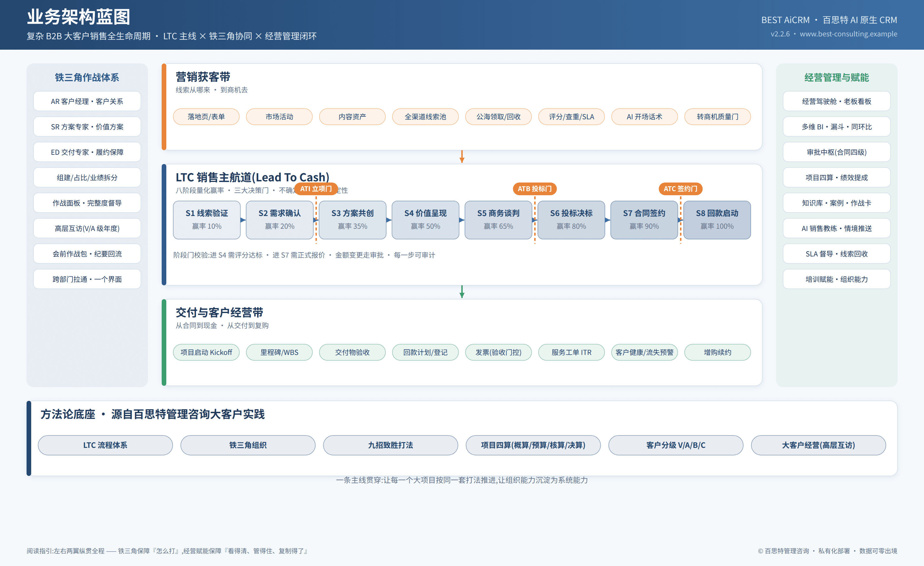Image resolution: width=924 pixels, height=566 pixels.
Task: Select stage S8 回款启动 box
Action: pos(717,220)
